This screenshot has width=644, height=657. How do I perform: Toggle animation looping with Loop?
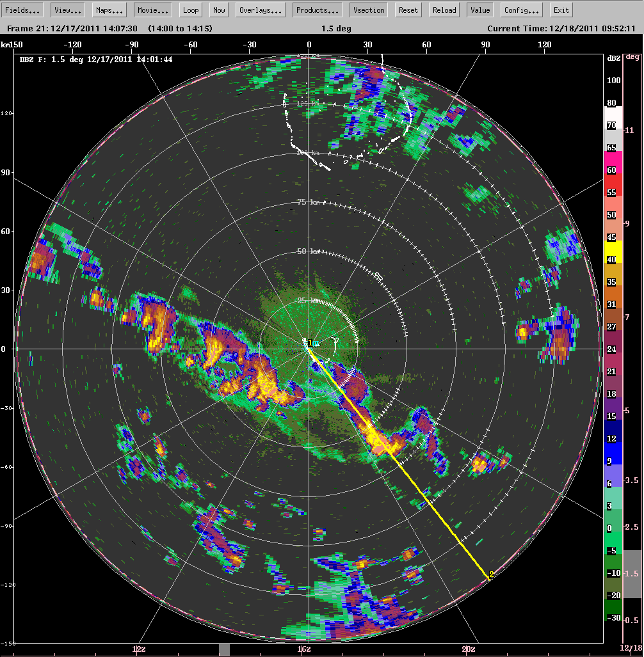pos(190,10)
